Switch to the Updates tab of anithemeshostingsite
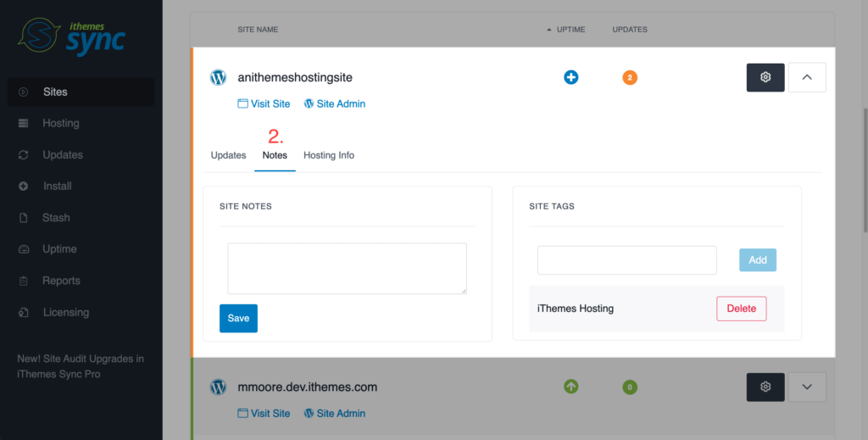This screenshot has width=868, height=440. 228,155
